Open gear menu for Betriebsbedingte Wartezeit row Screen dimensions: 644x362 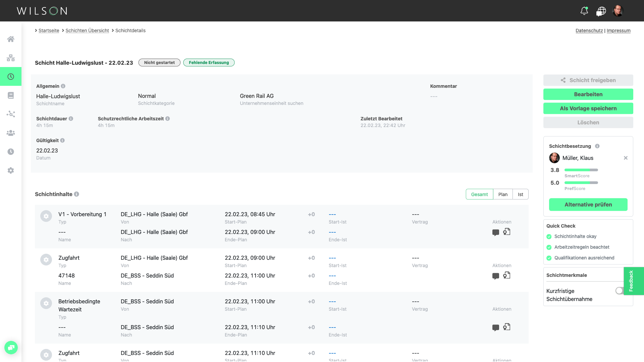[46, 303]
